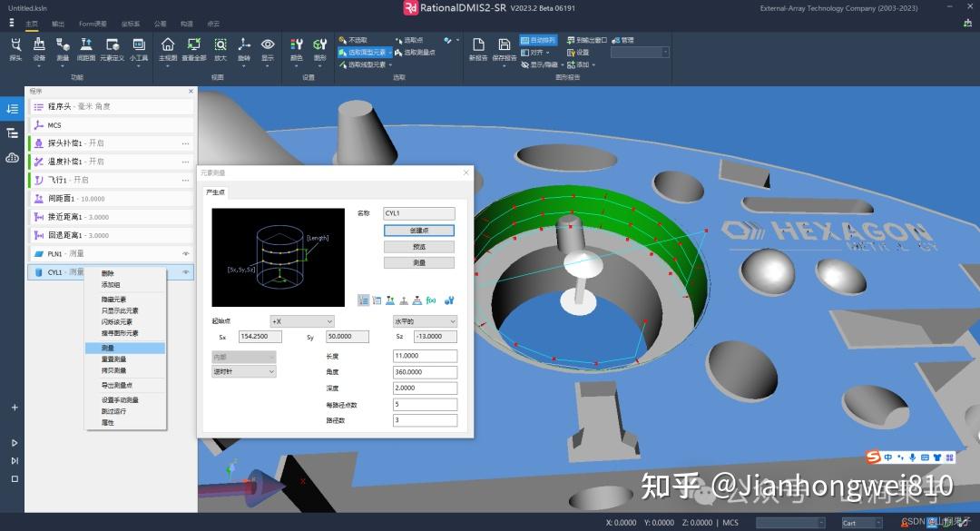
Task: Click the 创建点 button
Action: pyautogui.click(x=418, y=231)
